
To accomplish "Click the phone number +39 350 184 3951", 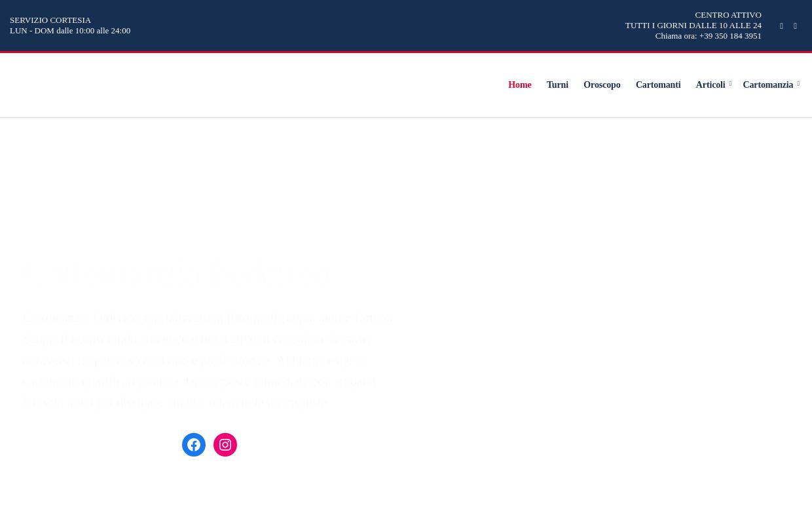I will click(730, 36).
